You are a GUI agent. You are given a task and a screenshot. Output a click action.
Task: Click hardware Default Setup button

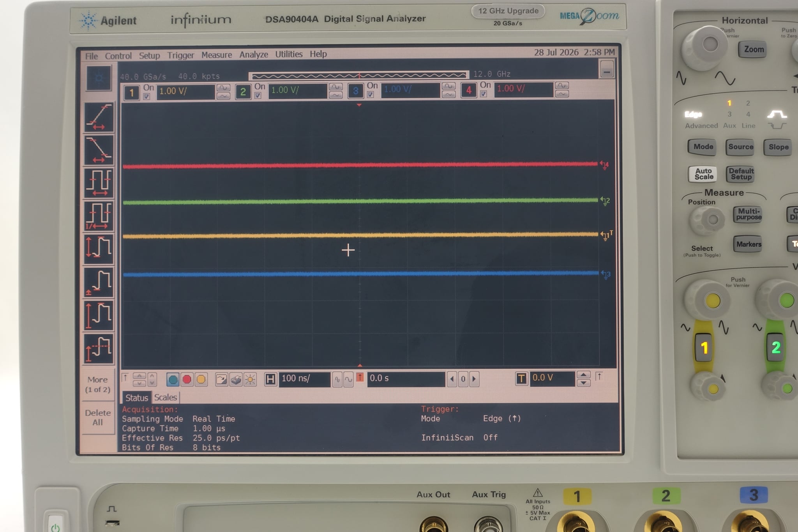tap(741, 174)
